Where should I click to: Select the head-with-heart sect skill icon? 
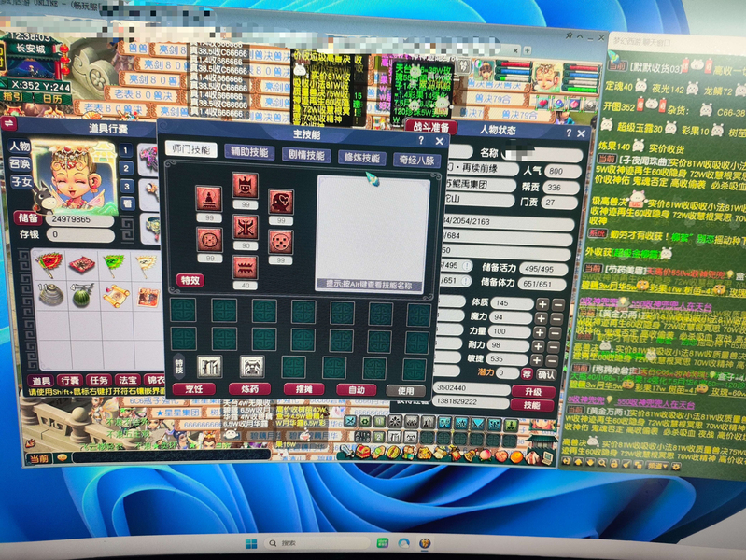281,202
